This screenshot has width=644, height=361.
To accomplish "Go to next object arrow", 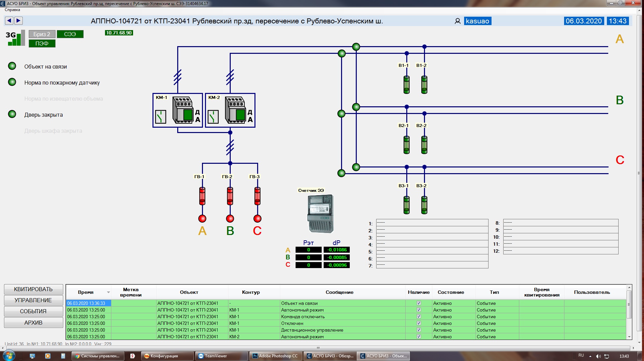I will pos(18,21).
